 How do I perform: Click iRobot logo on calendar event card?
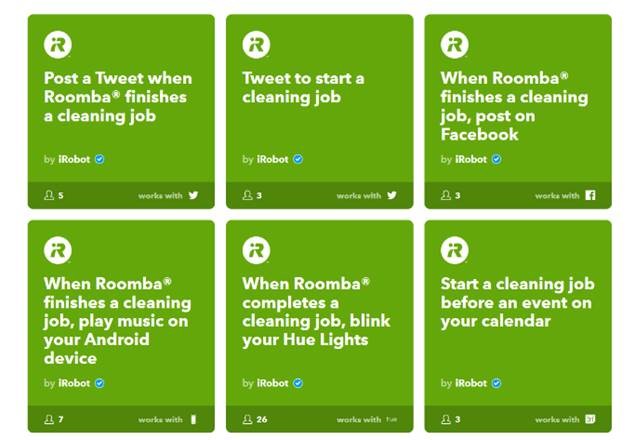tap(454, 250)
